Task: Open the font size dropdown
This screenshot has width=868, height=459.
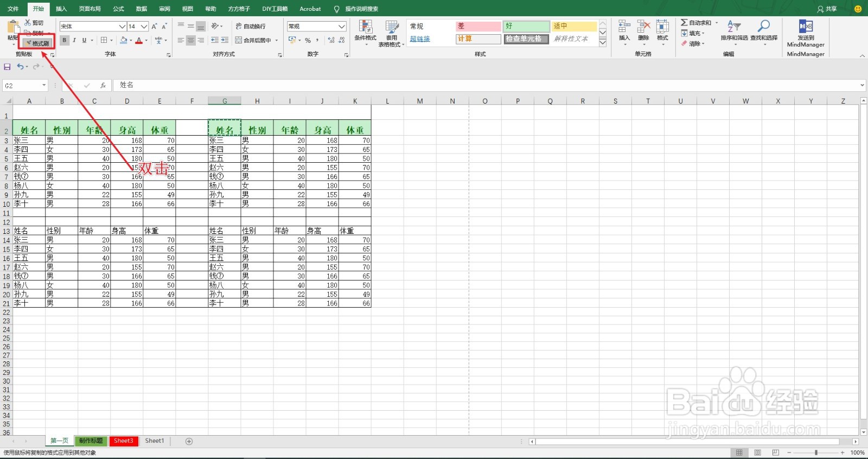Action: pyautogui.click(x=144, y=26)
